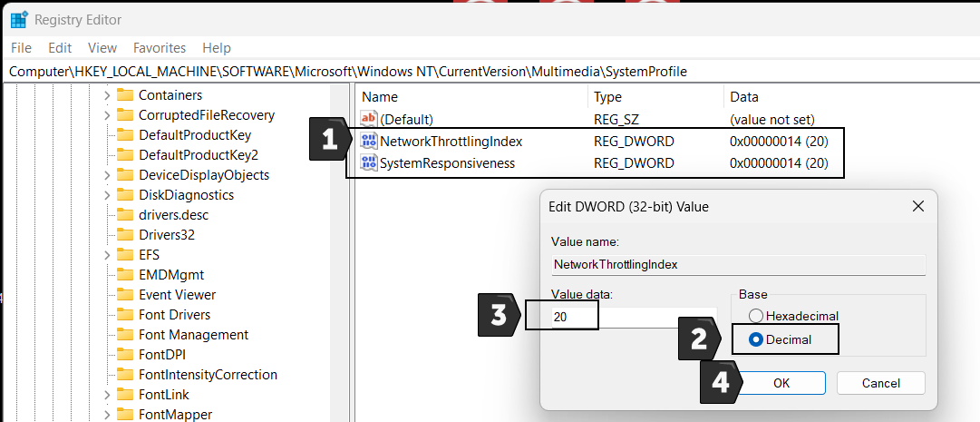Screen dimensions: 980x422
Task: Click the '(value not set)' data cell
Action: pyautogui.click(x=771, y=119)
